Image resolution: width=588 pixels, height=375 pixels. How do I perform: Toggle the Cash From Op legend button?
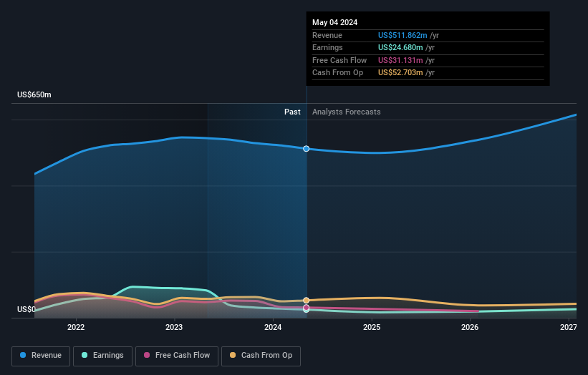click(x=261, y=356)
